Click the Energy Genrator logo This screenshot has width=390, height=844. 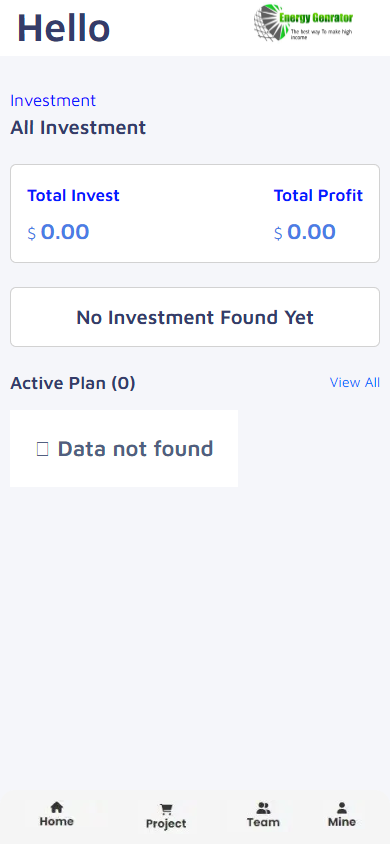(x=304, y=23)
